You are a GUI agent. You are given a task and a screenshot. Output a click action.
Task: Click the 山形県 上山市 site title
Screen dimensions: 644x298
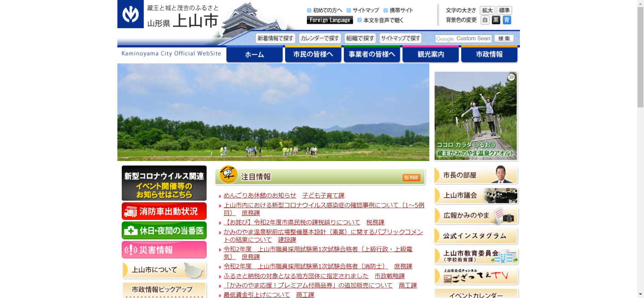pyautogui.click(x=183, y=21)
